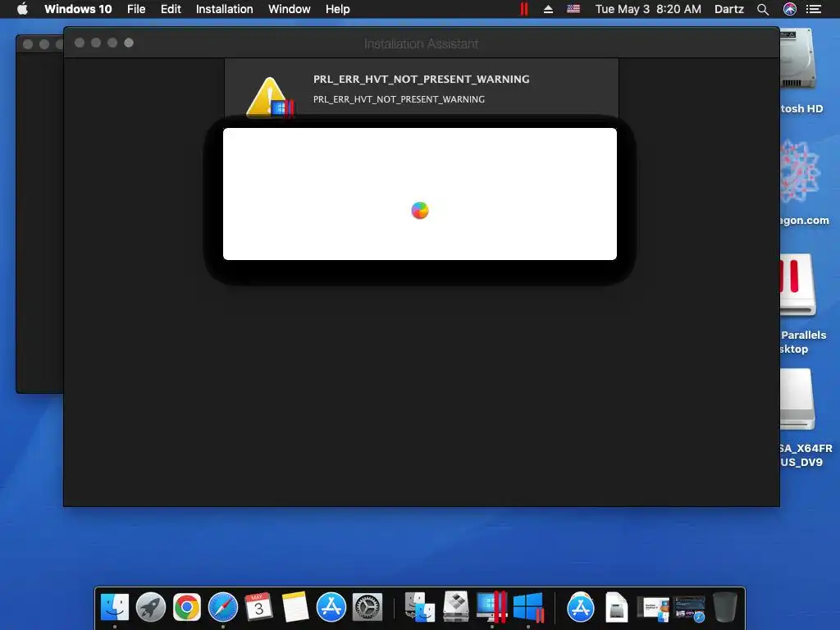Open App Store folder stack in Dock

580,607
